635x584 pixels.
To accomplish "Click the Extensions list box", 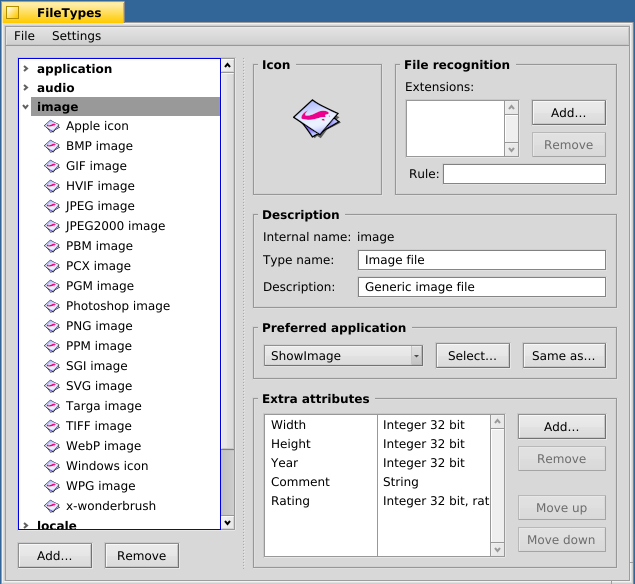I will pyautogui.click(x=455, y=128).
